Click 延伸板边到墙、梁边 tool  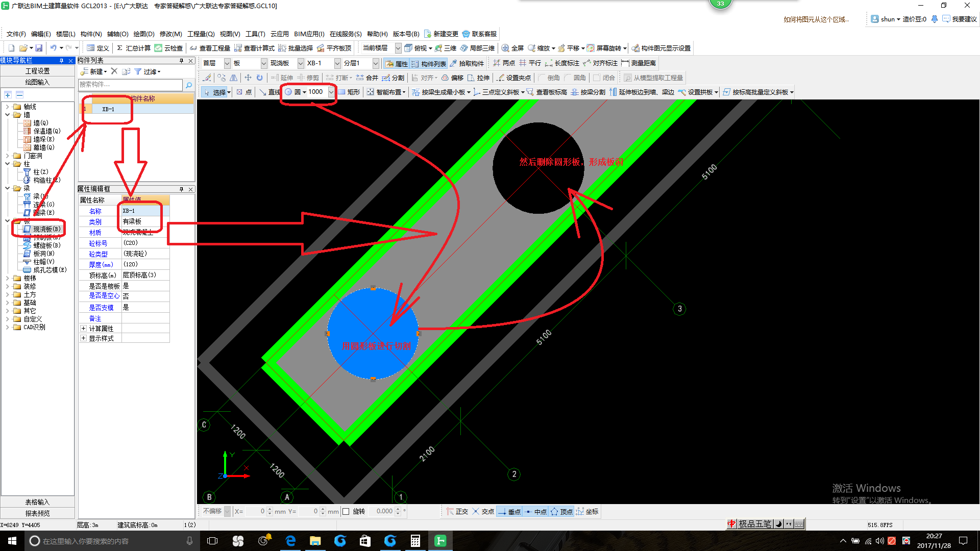tap(642, 92)
